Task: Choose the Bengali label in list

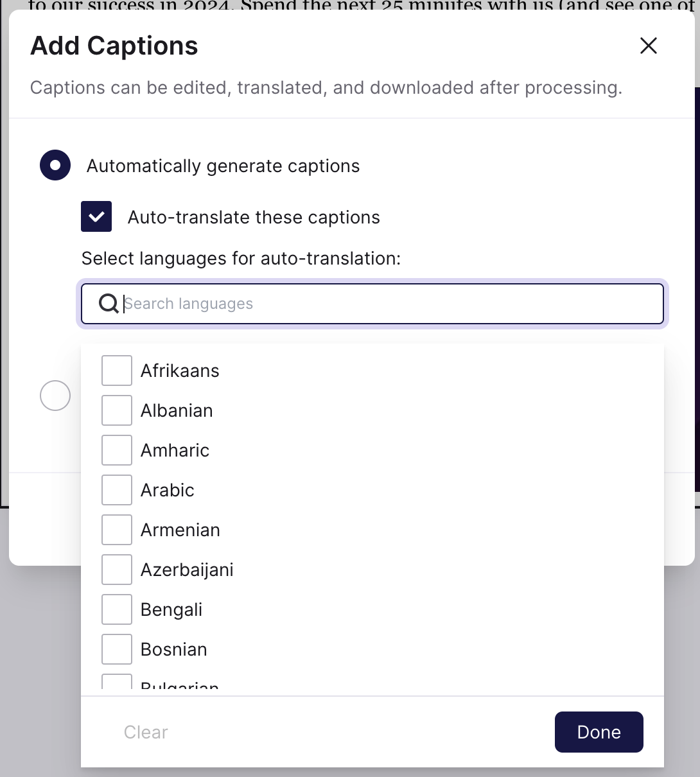Action: click(x=171, y=609)
